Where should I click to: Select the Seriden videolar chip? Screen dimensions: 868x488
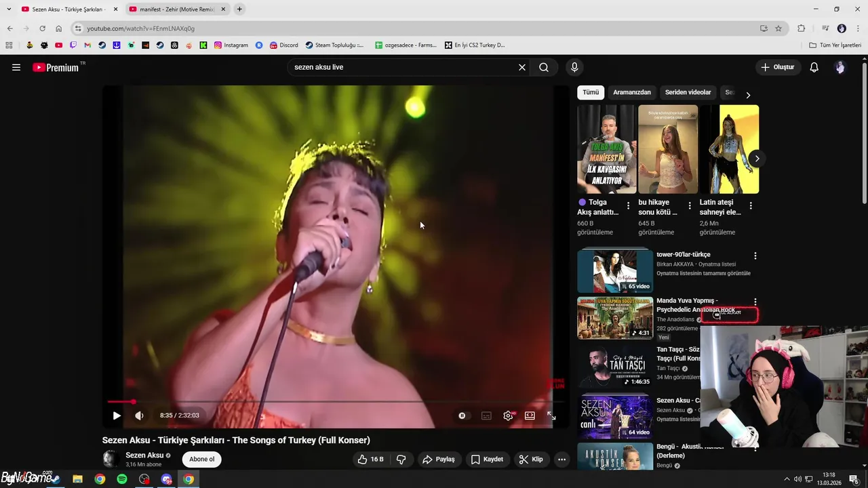point(688,92)
